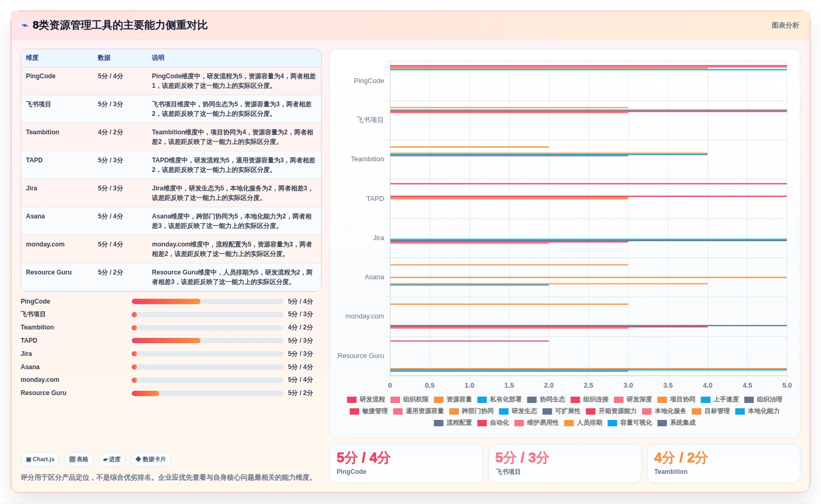
Task: Click the 飞书项目 5分 / 3分 summary card
Action: point(564,463)
